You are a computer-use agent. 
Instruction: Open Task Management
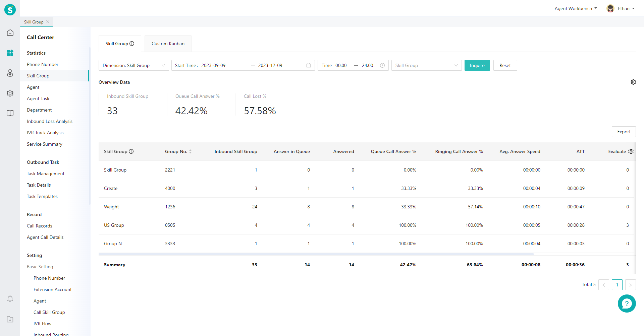46,174
